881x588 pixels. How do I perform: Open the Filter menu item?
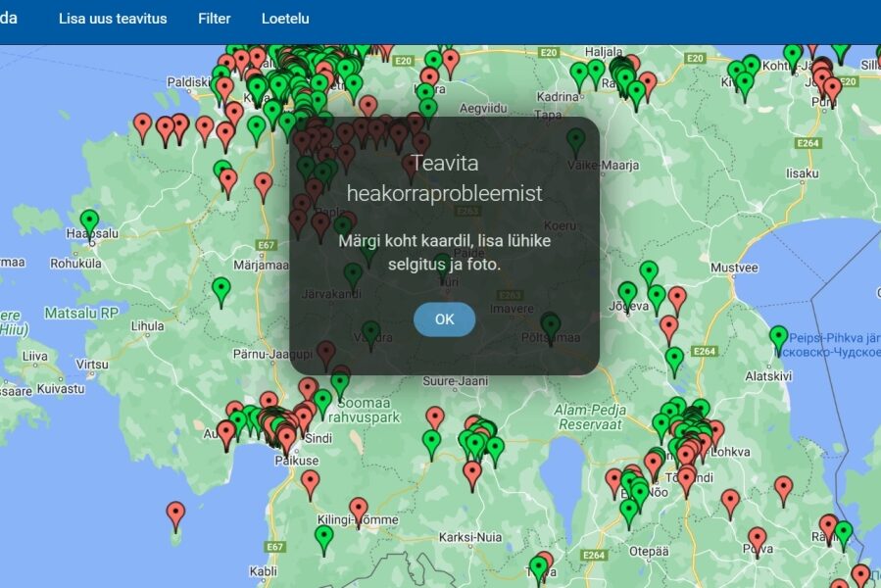click(x=215, y=19)
